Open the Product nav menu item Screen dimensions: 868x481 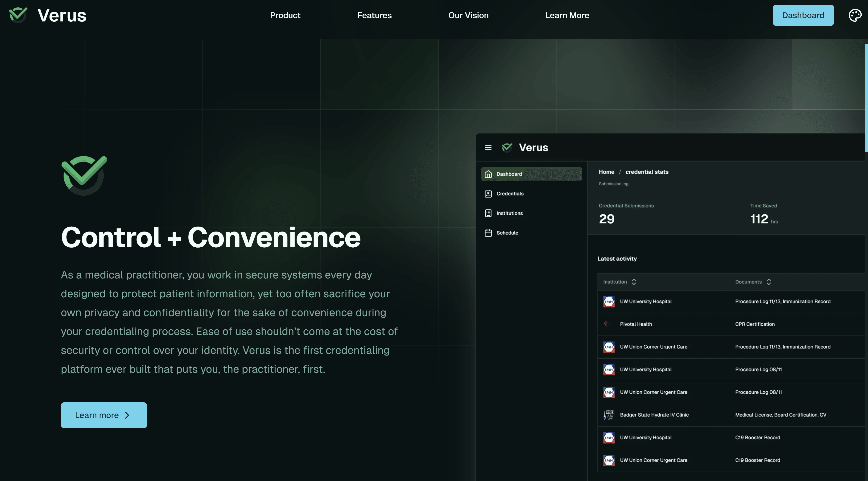(285, 15)
